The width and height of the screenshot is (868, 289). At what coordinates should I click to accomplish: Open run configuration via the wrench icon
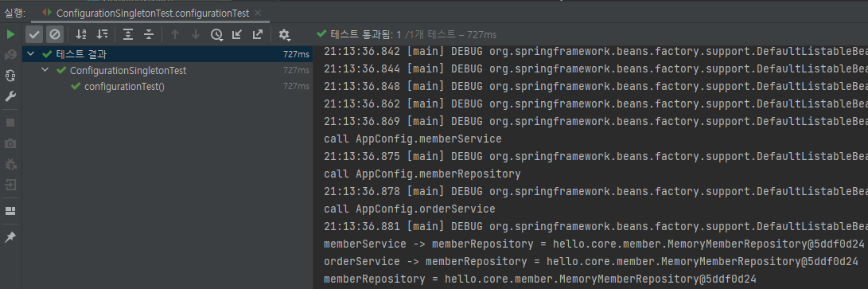click(x=10, y=96)
